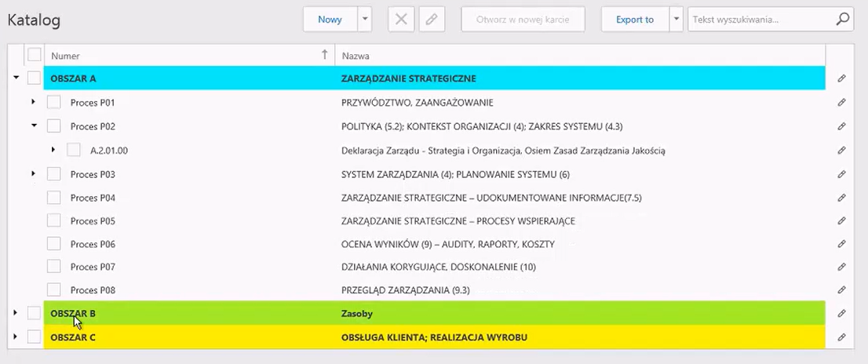This screenshot has width=868, height=364.
Task: Expand the OBSZAR B node
Action: 16,312
